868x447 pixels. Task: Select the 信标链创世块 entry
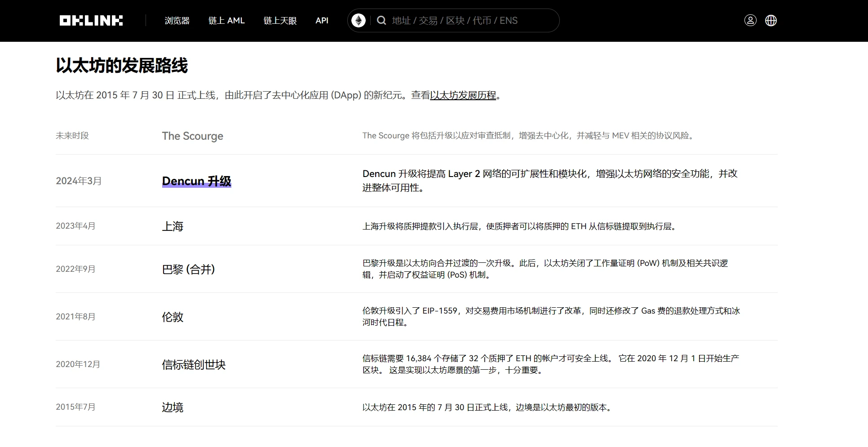193,364
